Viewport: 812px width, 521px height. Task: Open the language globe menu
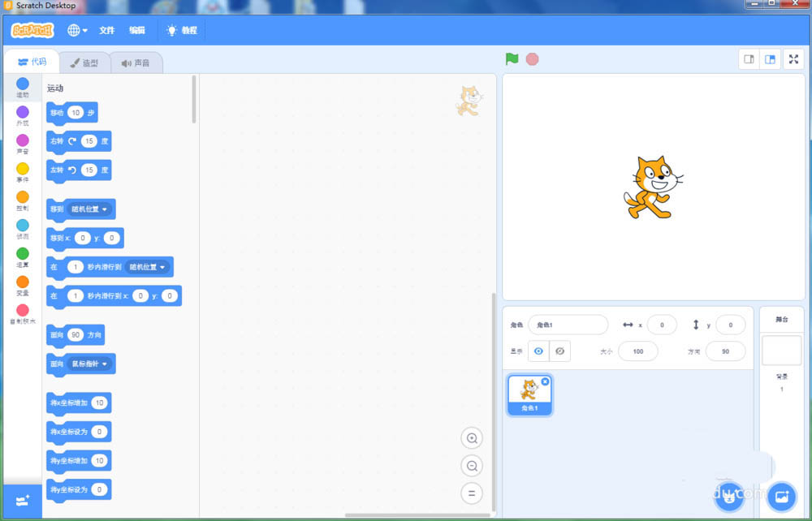tap(76, 29)
